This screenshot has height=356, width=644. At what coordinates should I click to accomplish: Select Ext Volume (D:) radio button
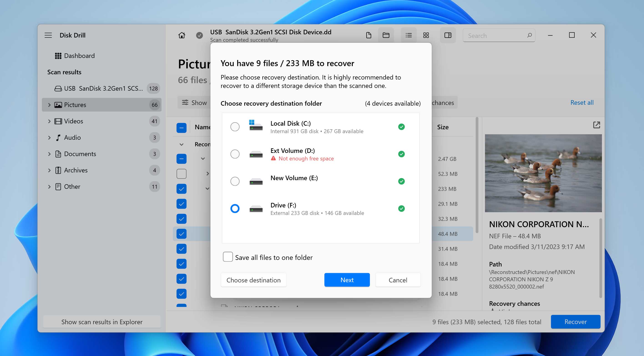[235, 154]
